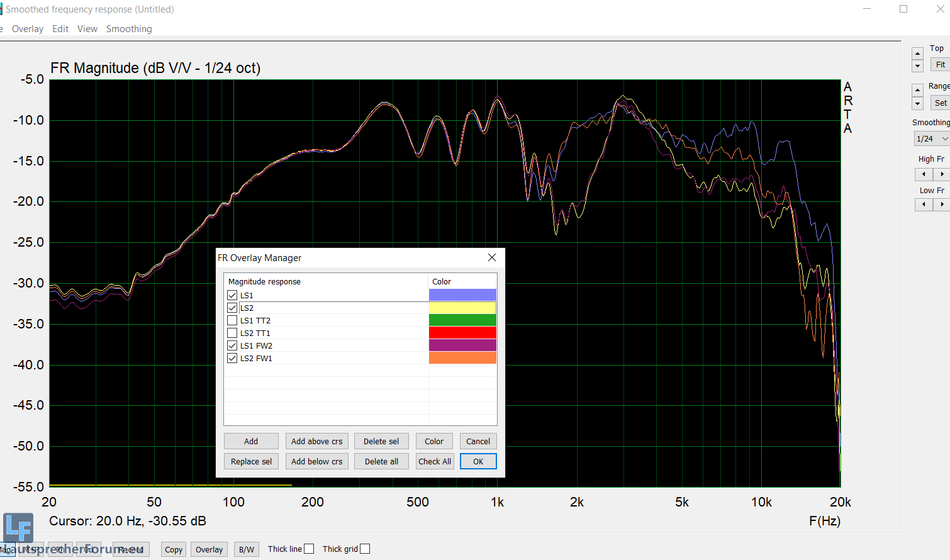This screenshot has width=950, height=560.
Task: Click the purple LS1 FW2 color swatch
Action: [x=462, y=345]
